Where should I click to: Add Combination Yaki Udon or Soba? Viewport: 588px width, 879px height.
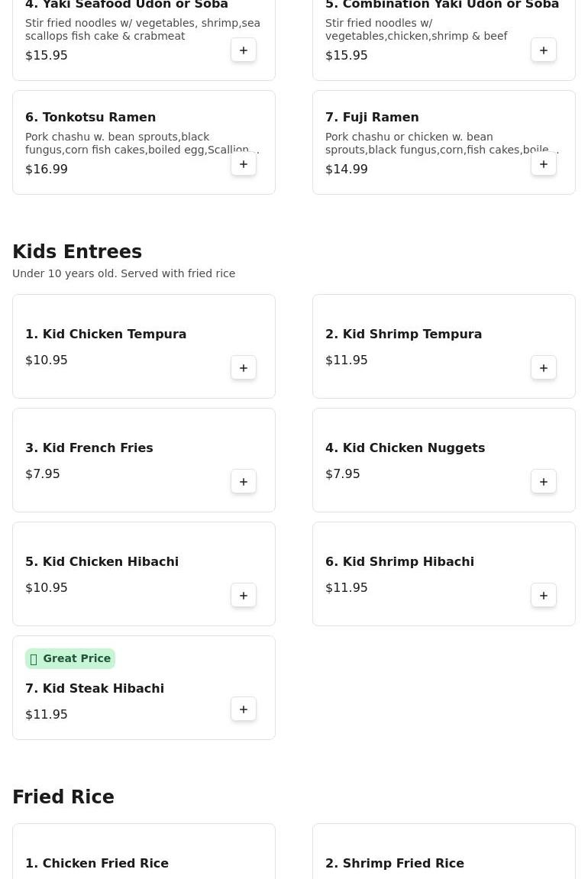pyautogui.click(x=544, y=50)
